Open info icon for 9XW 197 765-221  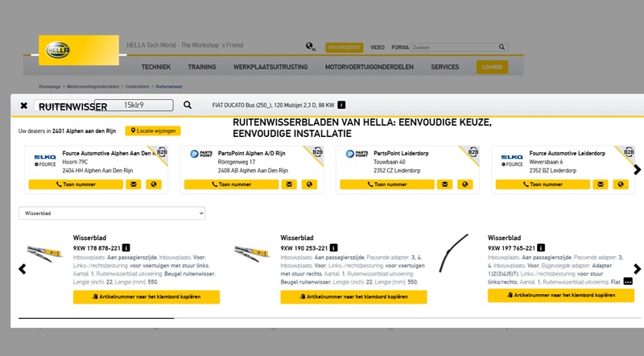tap(541, 248)
